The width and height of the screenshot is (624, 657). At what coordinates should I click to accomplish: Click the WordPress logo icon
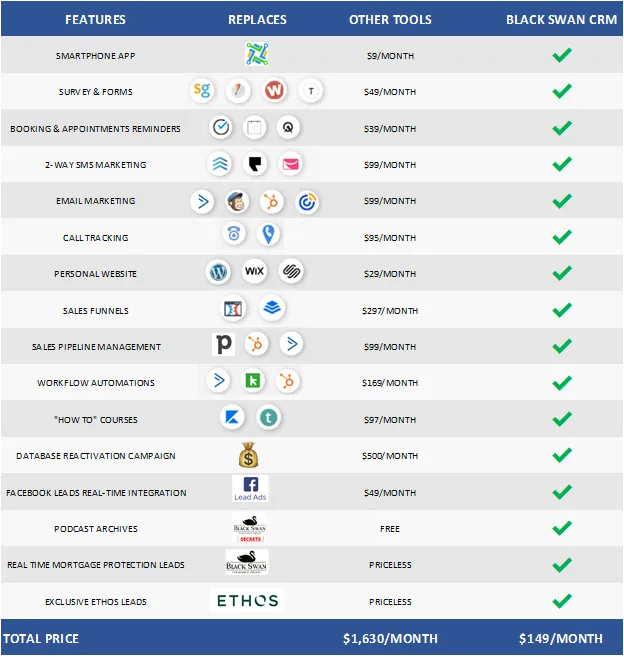(217, 272)
